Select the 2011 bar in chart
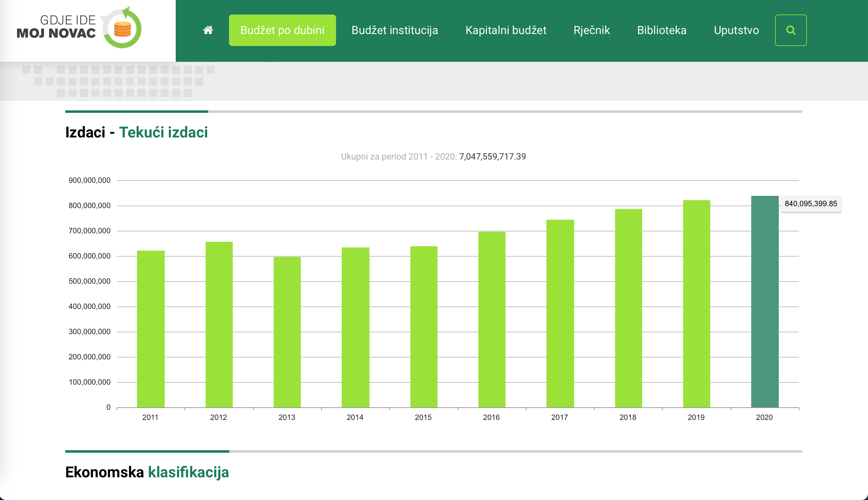This screenshot has height=500, width=868. [151, 329]
